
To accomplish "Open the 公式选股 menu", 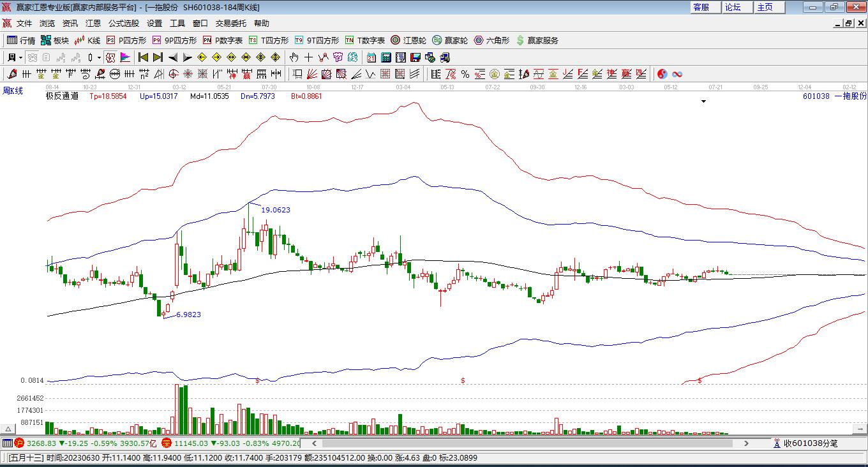I will pyautogui.click(x=123, y=23).
